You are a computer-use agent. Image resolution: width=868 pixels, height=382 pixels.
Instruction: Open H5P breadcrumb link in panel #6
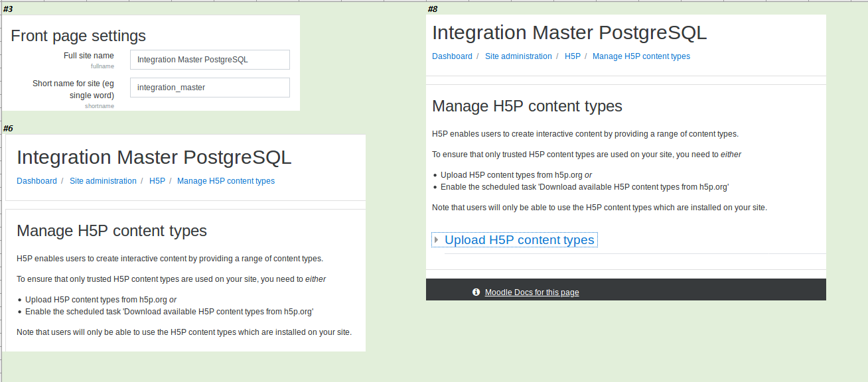click(157, 181)
